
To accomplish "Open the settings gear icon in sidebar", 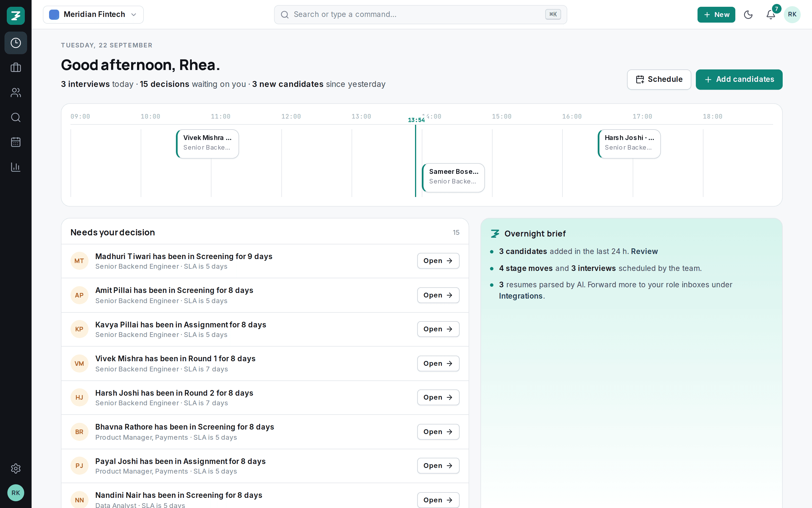I will pyautogui.click(x=16, y=468).
